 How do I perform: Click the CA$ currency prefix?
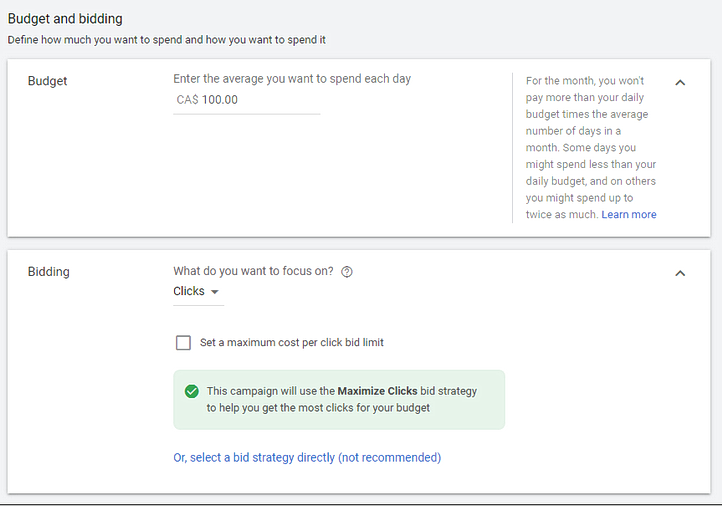tap(186, 100)
